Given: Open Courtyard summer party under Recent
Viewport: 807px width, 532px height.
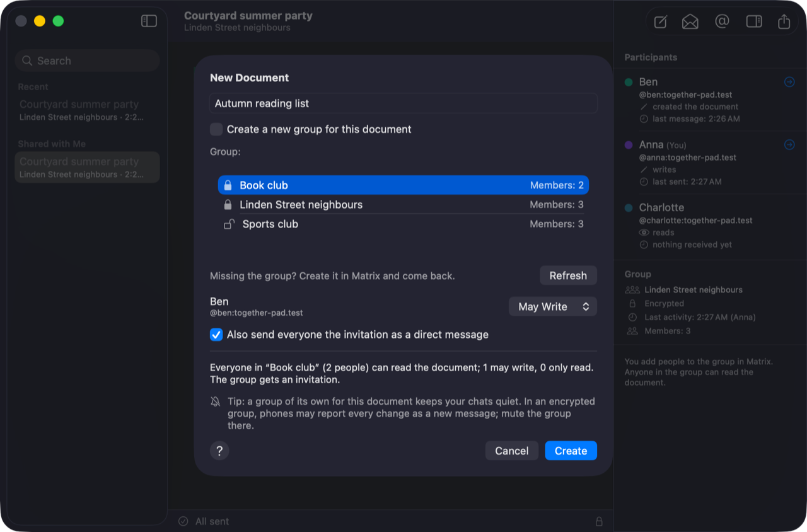Looking at the screenshot, I should (x=87, y=110).
